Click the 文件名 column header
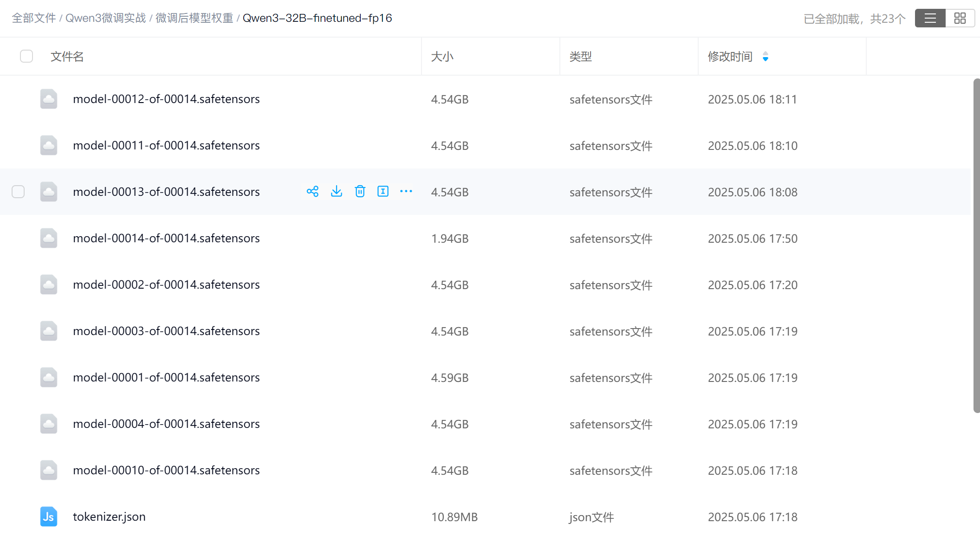Screen dimensions: 980x536 pos(67,57)
